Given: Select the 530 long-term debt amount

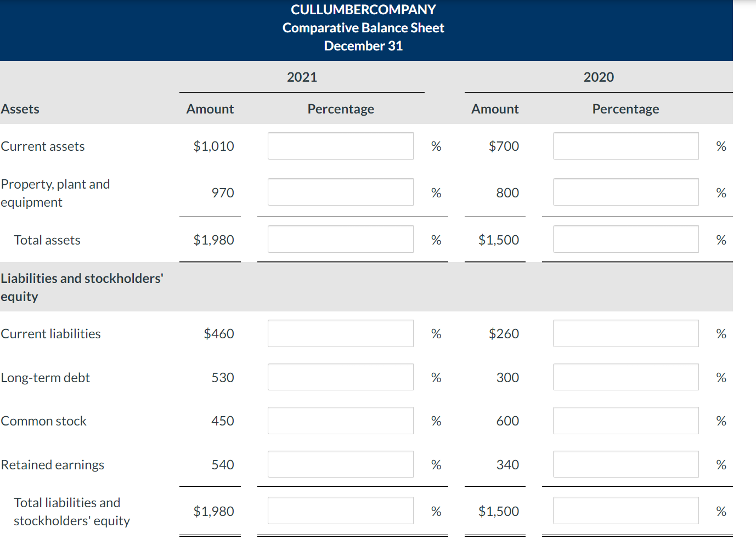Looking at the screenshot, I should pyautogui.click(x=223, y=378).
